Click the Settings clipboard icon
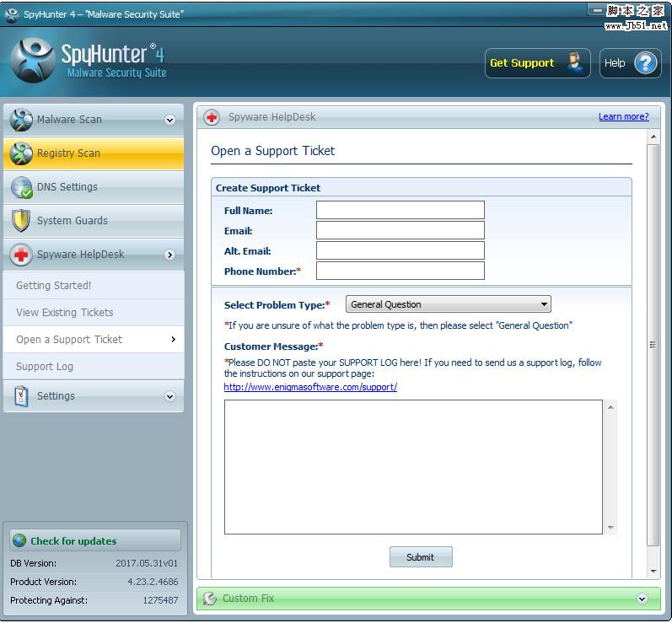 pyautogui.click(x=20, y=396)
